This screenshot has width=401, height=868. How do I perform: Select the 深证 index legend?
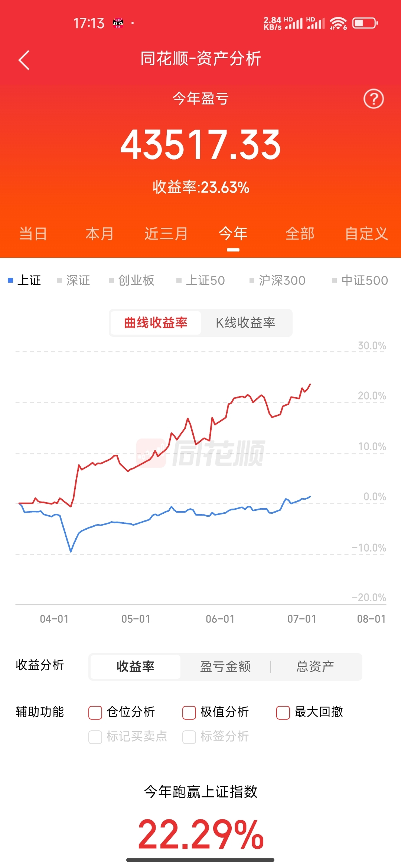pos(74,280)
